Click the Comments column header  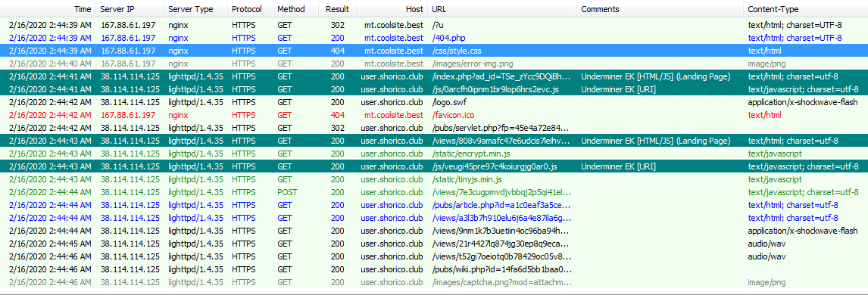click(660, 9)
